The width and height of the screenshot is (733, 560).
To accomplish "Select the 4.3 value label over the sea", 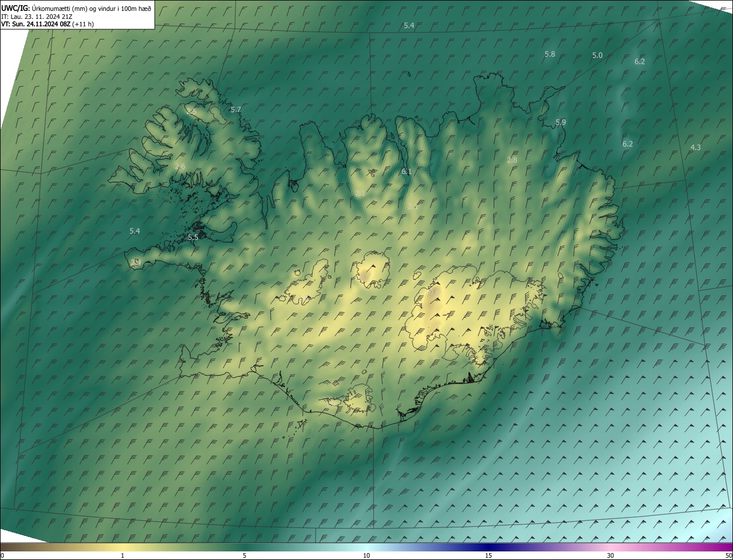I will [695, 147].
